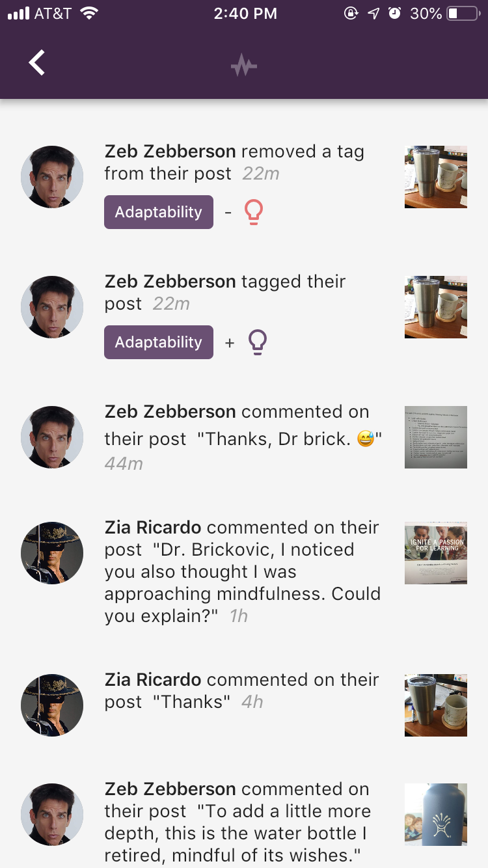Open tumbler thumbnail beside "Thanks" comment
The width and height of the screenshot is (488, 868).
pos(436,705)
